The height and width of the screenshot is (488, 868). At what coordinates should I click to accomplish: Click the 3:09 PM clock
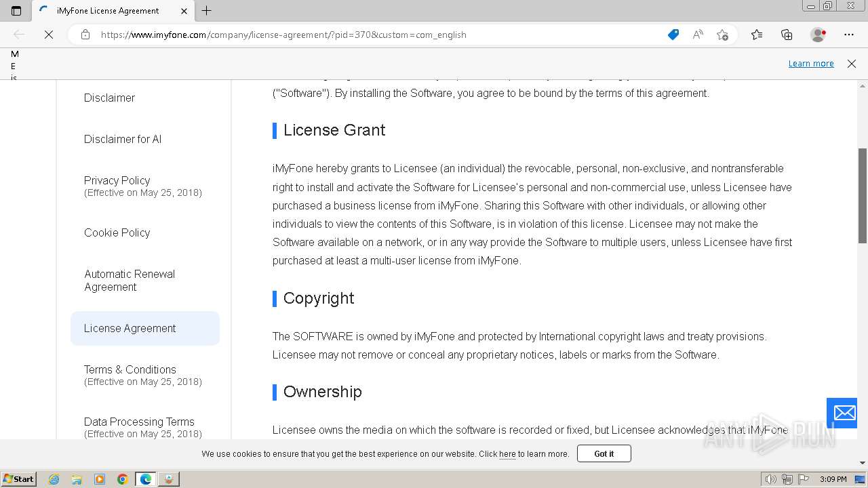[833, 479]
